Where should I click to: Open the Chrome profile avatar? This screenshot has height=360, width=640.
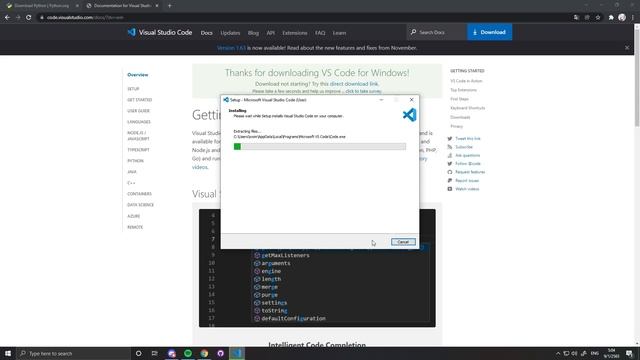click(x=622, y=18)
